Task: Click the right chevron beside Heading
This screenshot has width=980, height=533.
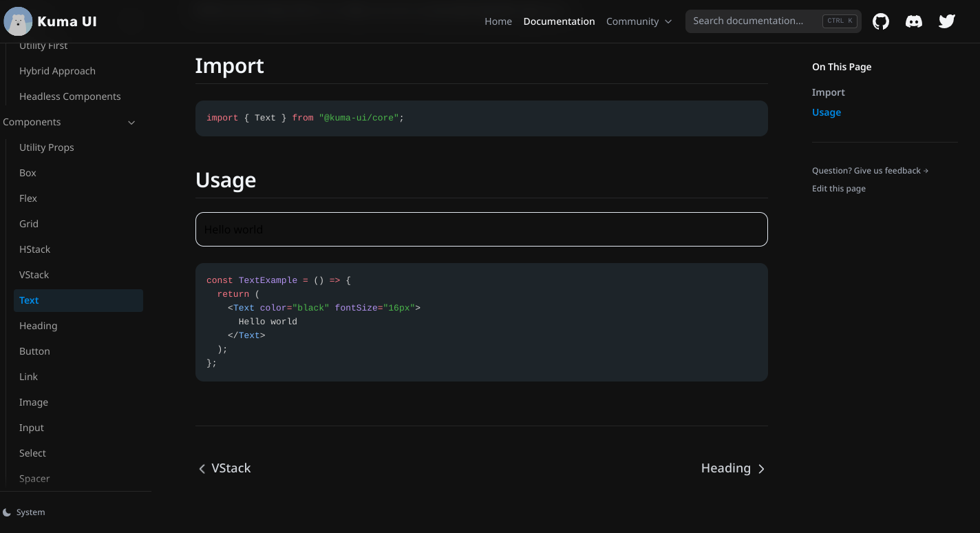Action: pos(761,469)
